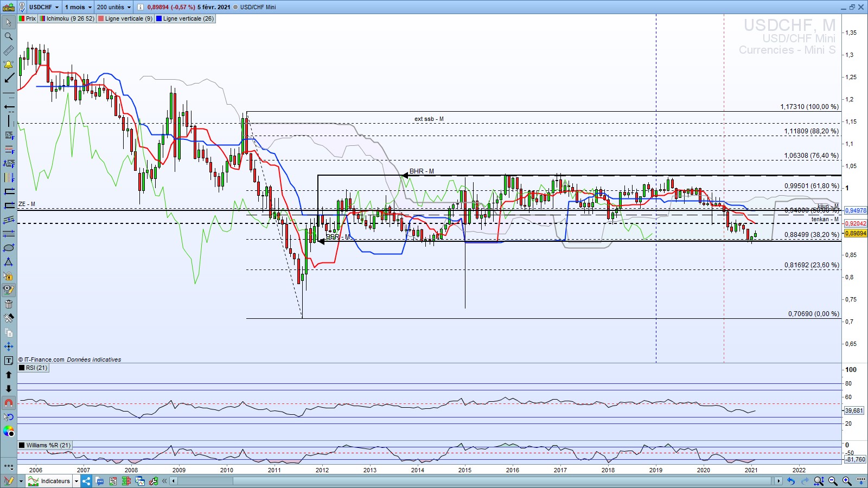Click the 0,89894 current price label

[856, 233]
